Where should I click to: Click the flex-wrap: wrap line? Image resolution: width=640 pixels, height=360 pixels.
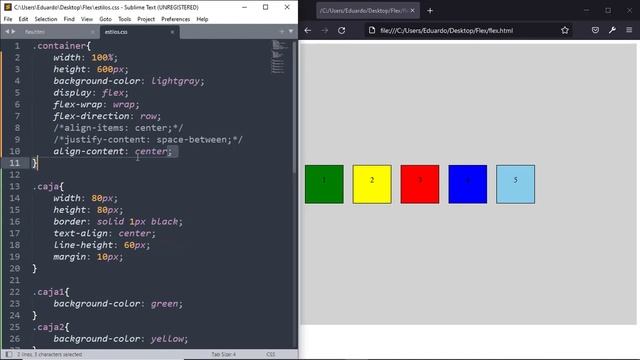coord(96,104)
